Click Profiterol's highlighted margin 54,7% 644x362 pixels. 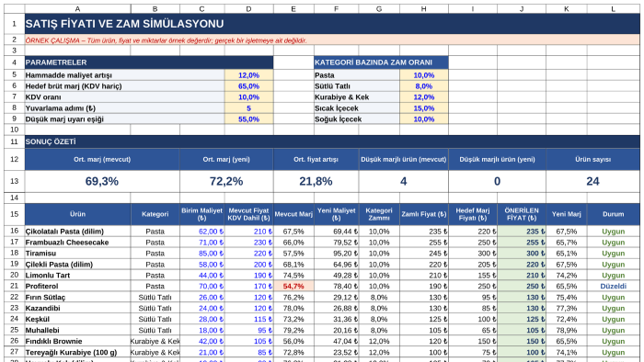click(293, 286)
